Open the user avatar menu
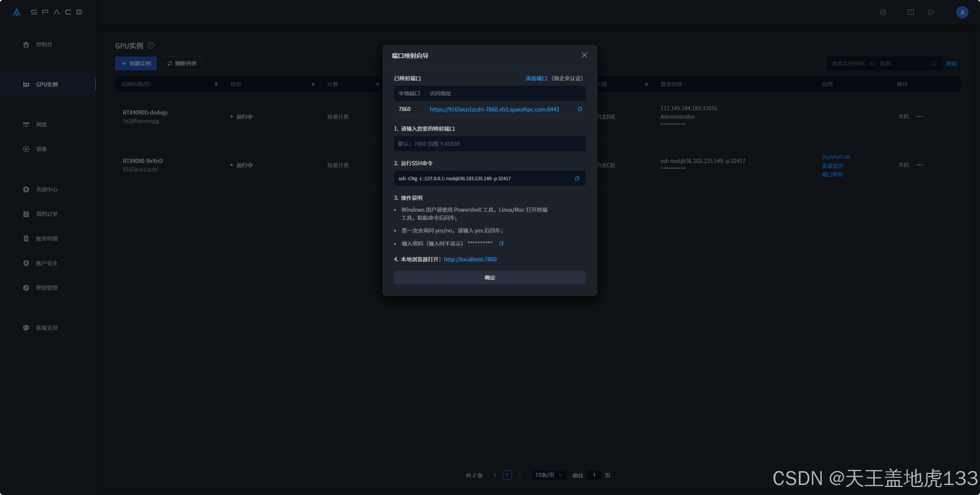Image resolution: width=980 pixels, height=495 pixels. pos(962,12)
